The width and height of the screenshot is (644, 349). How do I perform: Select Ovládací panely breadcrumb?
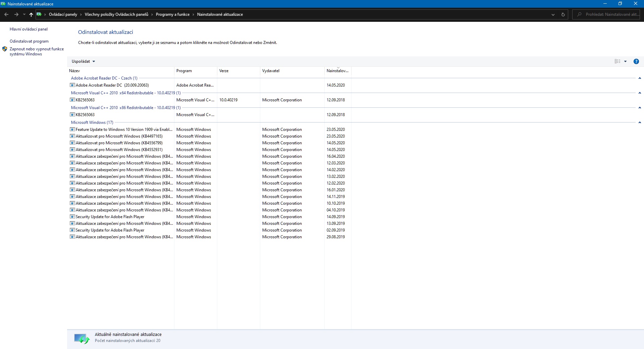click(63, 14)
